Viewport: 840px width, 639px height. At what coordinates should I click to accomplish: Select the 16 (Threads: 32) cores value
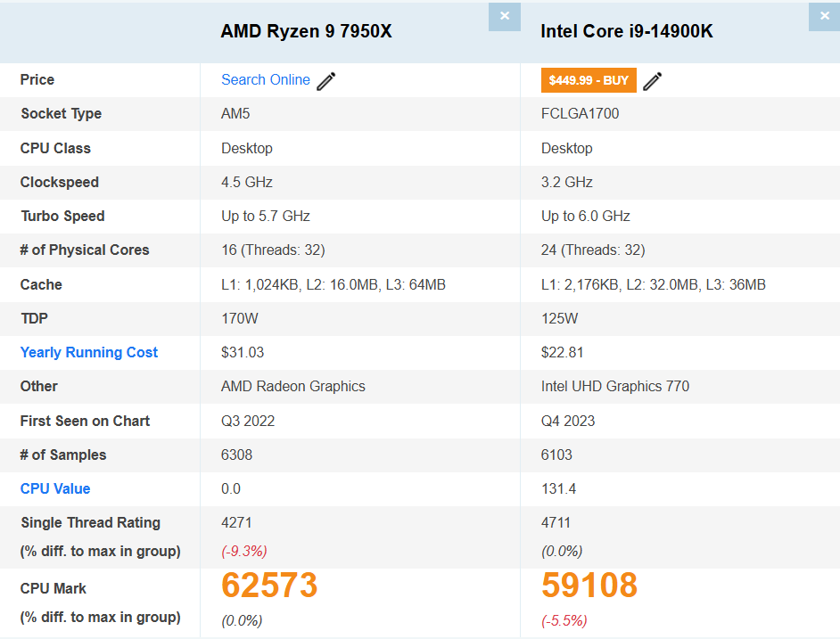[273, 250]
